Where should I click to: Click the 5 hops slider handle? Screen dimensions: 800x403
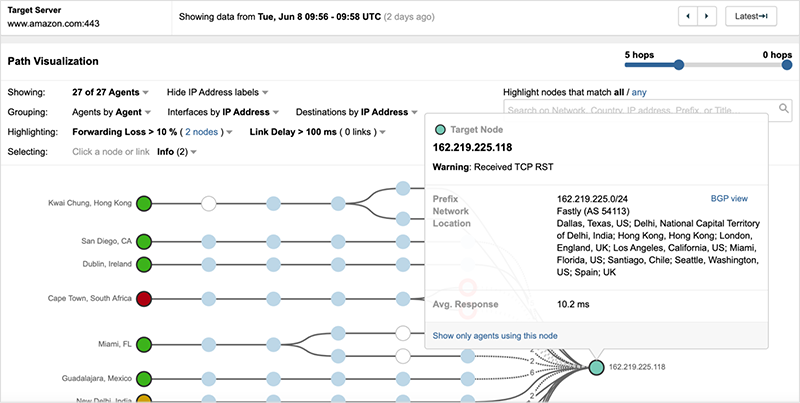coord(679,65)
